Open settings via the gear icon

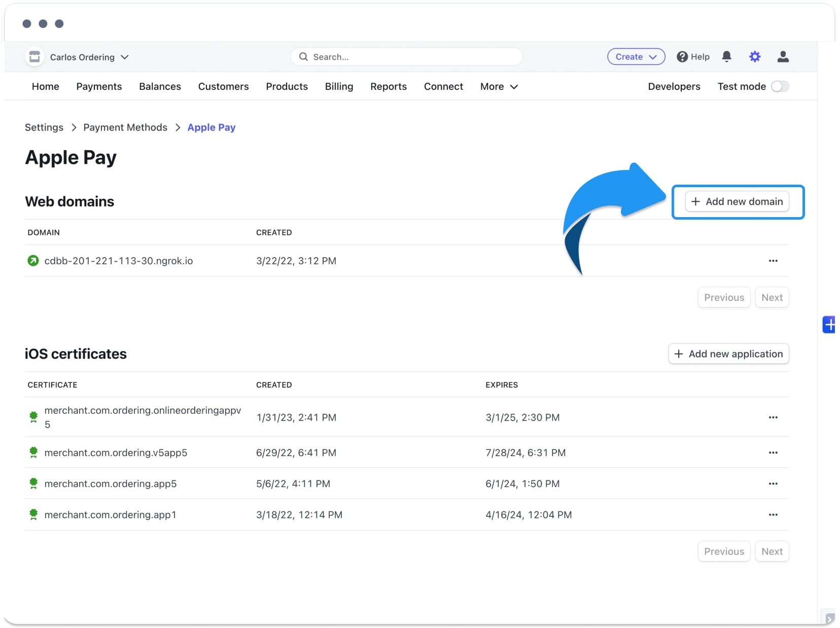point(755,57)
